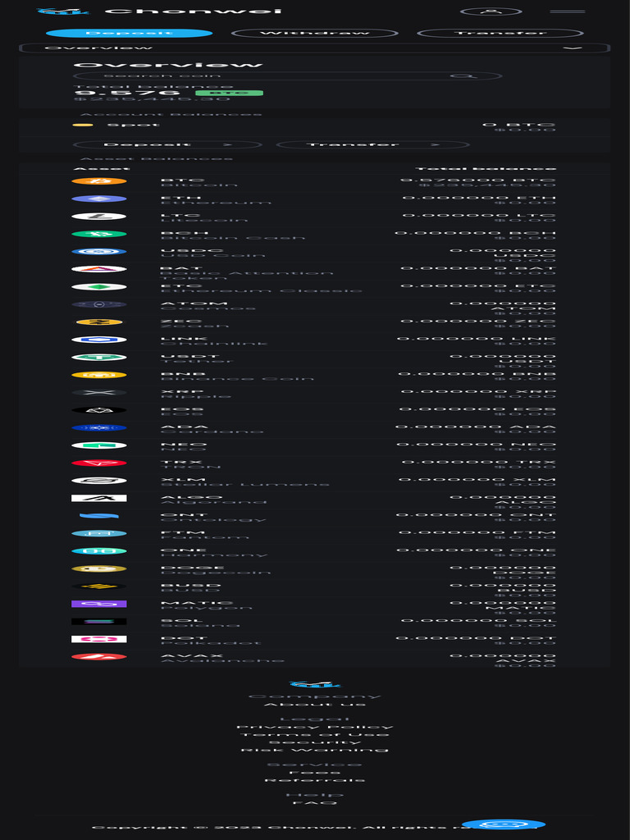The height and width of the screenshot is (840, 630).
Task: Expand the Overview dropdown selector
Action: (x=314, y=48)
